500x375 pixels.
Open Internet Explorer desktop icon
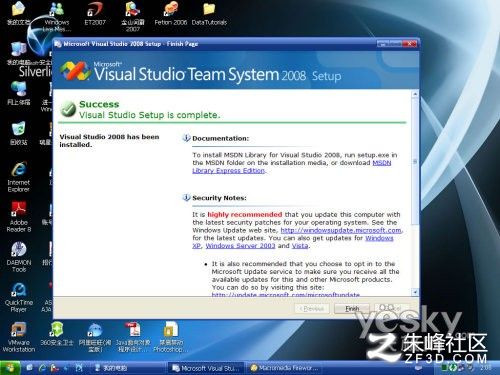point(19,177)
